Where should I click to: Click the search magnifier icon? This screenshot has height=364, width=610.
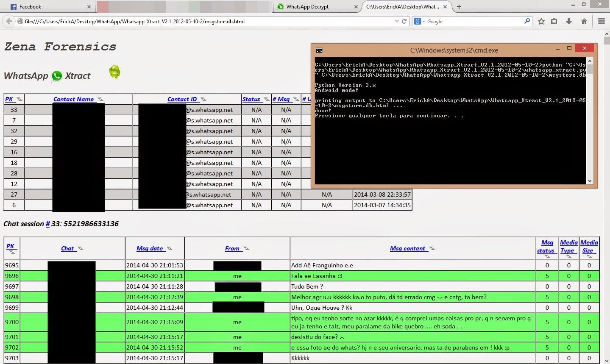(527, 21)
